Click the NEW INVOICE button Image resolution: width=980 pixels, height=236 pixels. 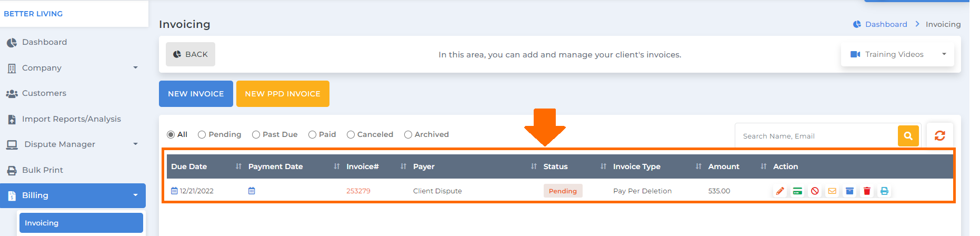(196, 94)
